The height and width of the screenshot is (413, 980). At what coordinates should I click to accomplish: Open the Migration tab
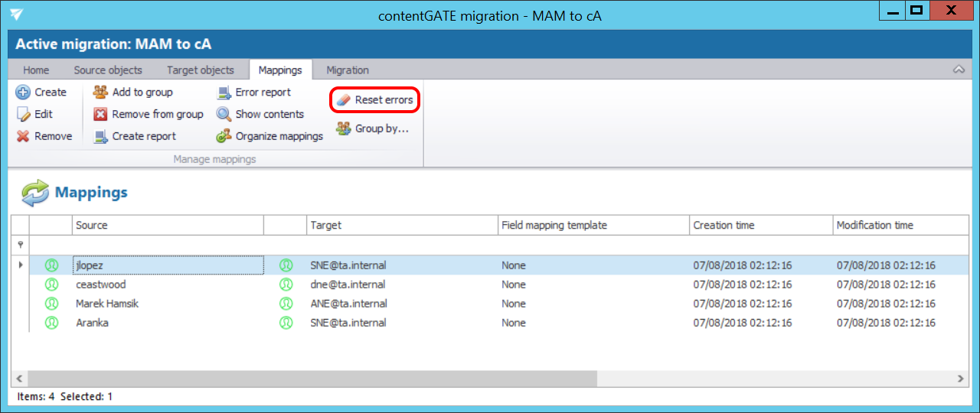(348, 70)
